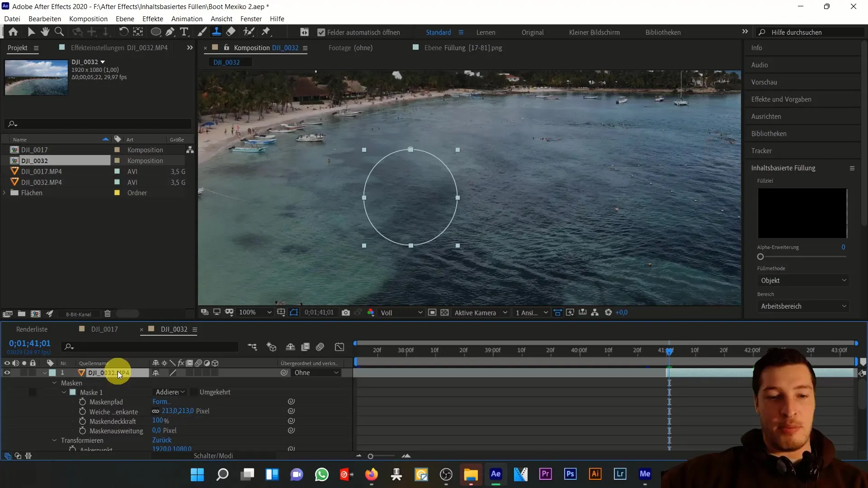Select the Clone Stamp tool
The width and height of the screenshot is (868, 488).
tap(217, 32)
